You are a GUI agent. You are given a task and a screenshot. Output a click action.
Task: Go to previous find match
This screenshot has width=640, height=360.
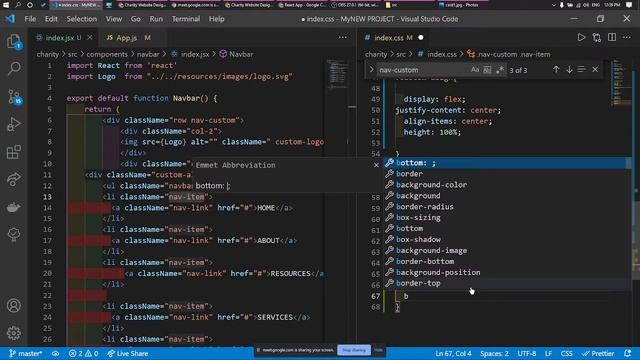[x=556, y=70]
